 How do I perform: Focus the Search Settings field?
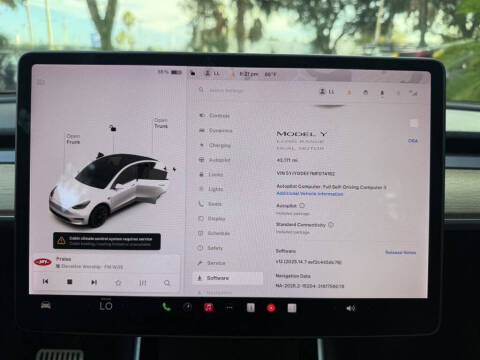[226, 90]
